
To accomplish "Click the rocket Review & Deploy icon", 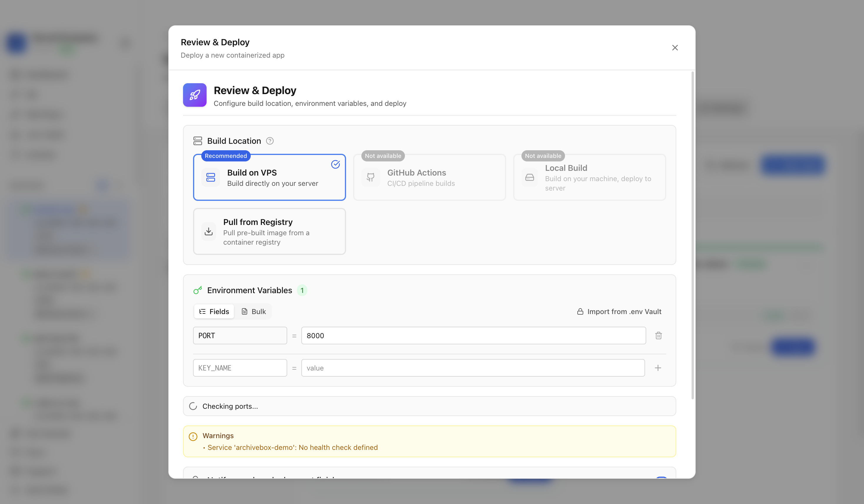I will [x=195, y=95].
